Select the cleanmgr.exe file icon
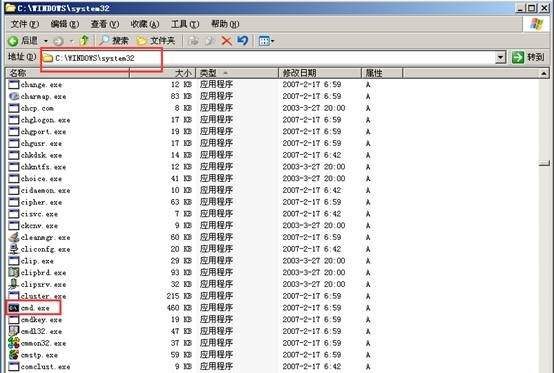Viewport: 554px width, 373px height. pos(13,237)
